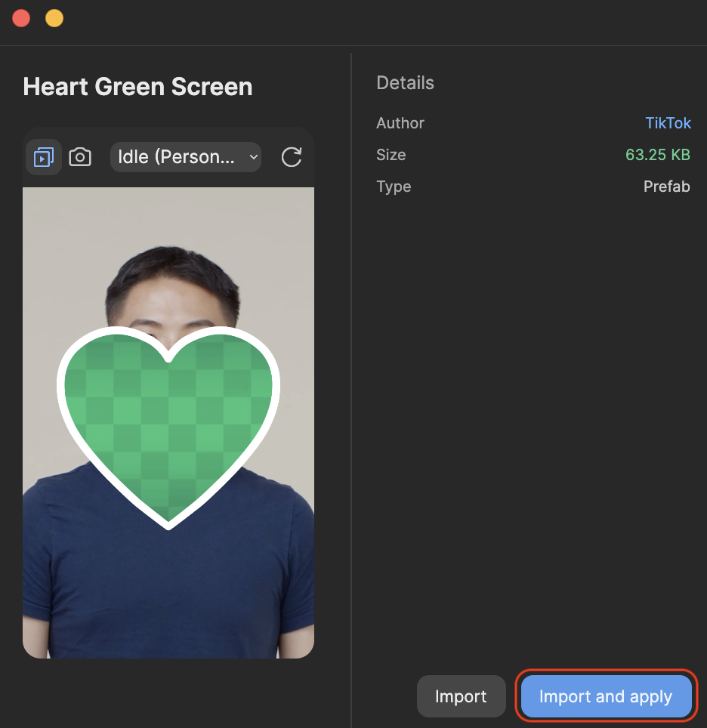Image resolution: width=707 pixels, height=728 pixels.
Task: Select the Prefab type value
Action: pyautogui.click(x=666, y=187)
